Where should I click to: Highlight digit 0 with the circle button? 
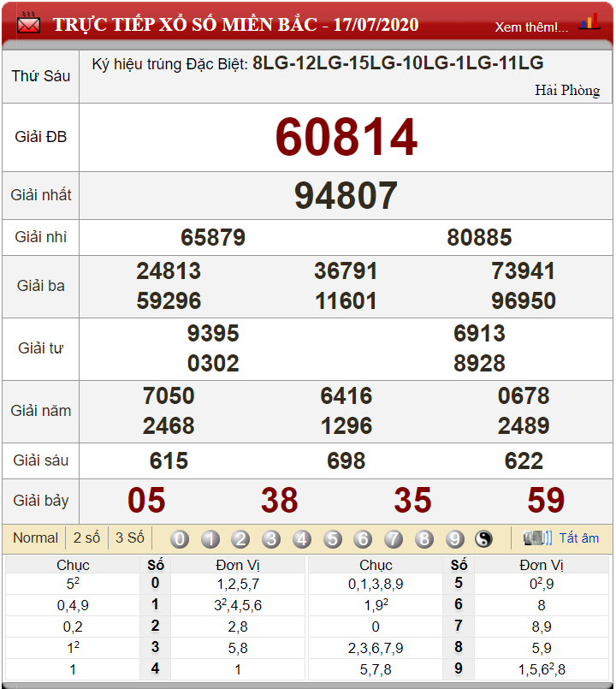point(180,538)
